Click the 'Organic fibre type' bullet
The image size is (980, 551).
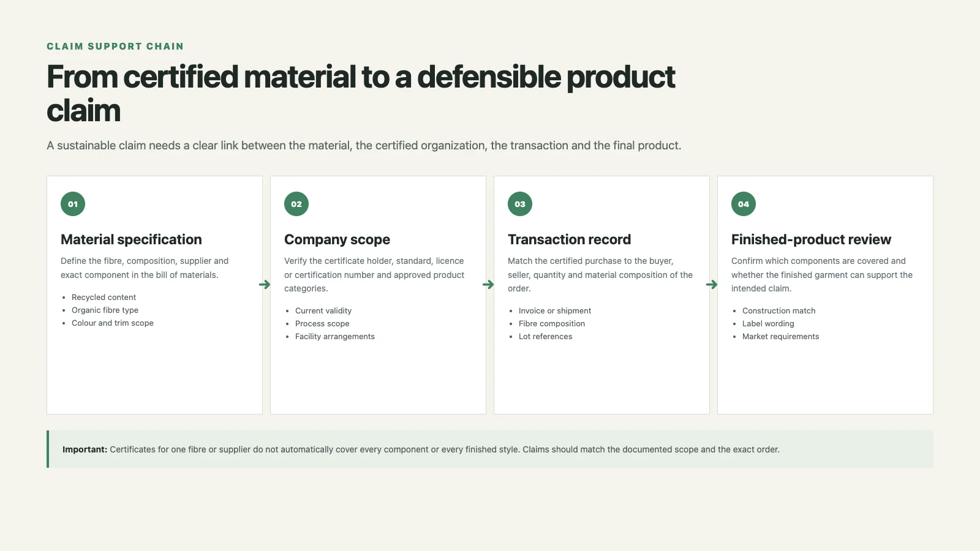click(x=105, y=310)
